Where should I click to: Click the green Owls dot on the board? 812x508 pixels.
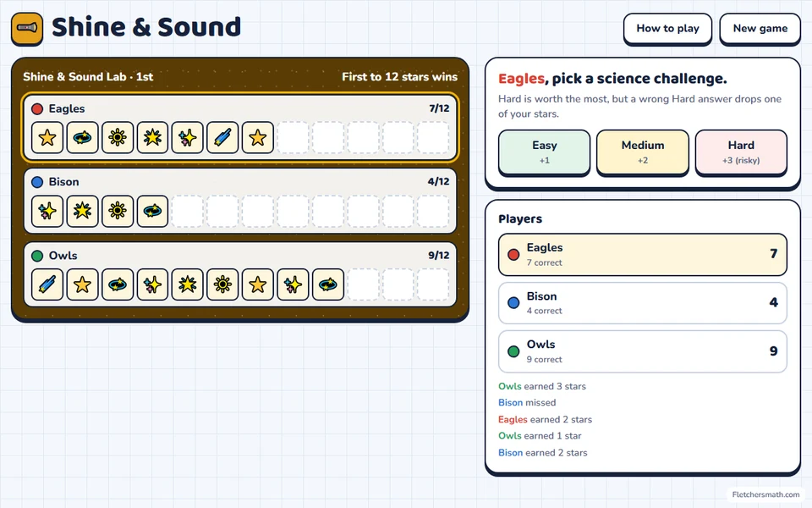(x=37, y=256)
